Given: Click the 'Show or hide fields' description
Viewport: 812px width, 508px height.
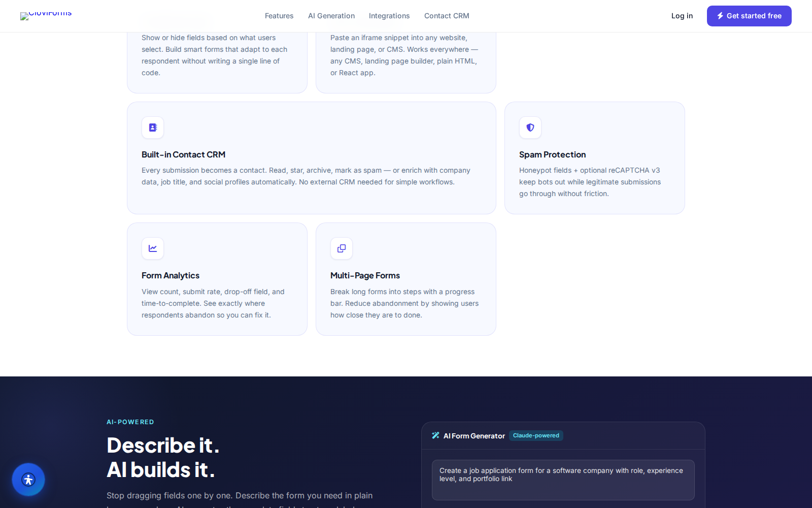Looking at the screenshot, I should click(x=214, y=55).
